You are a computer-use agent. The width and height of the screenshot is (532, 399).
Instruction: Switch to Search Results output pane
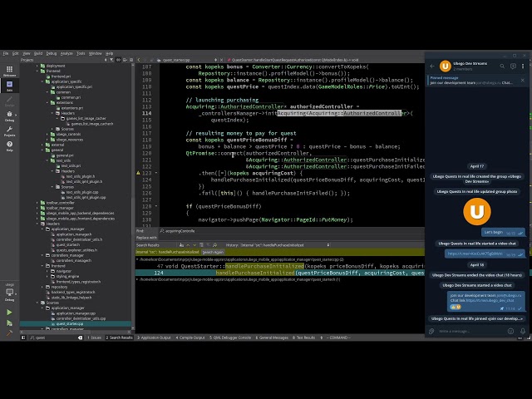(119, 337)
